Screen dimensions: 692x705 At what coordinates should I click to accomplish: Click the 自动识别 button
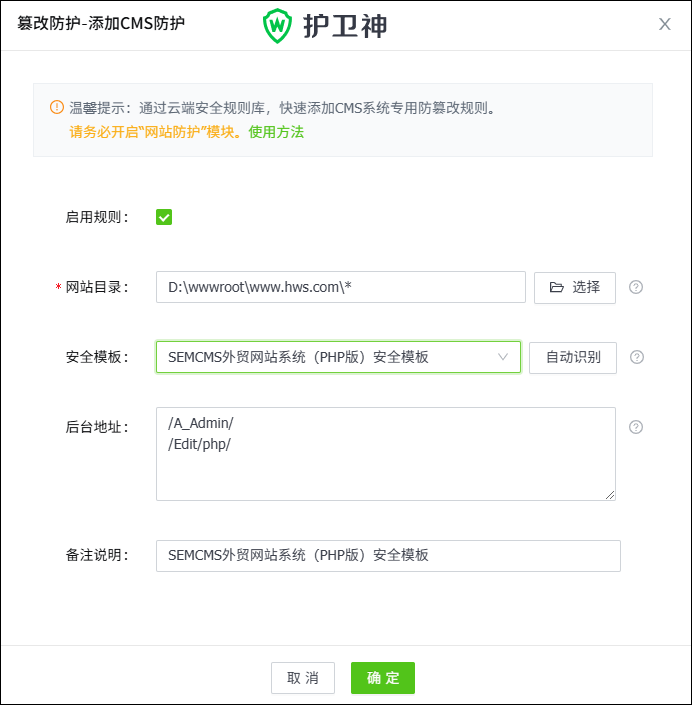[x=573, y=357]
